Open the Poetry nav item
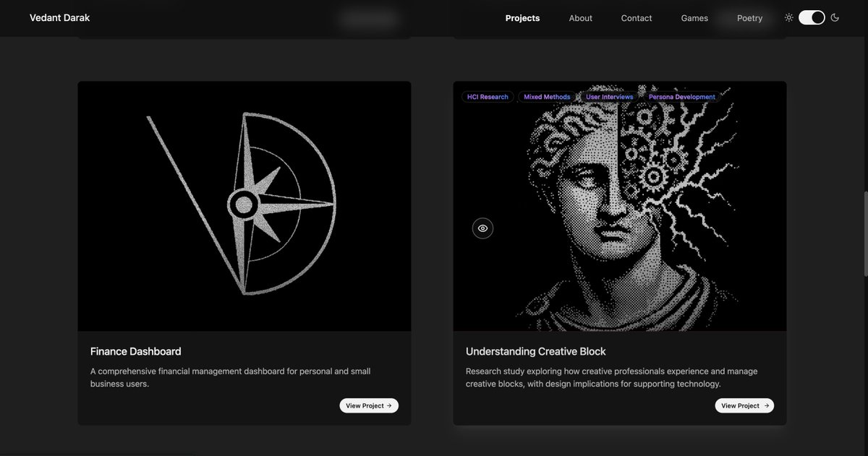 [749, 18]
